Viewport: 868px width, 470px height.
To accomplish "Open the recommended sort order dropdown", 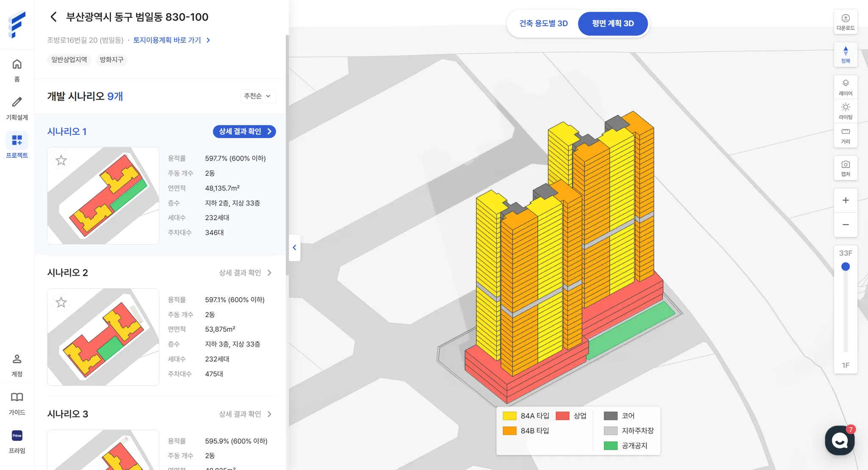I will tap(257, 96).
